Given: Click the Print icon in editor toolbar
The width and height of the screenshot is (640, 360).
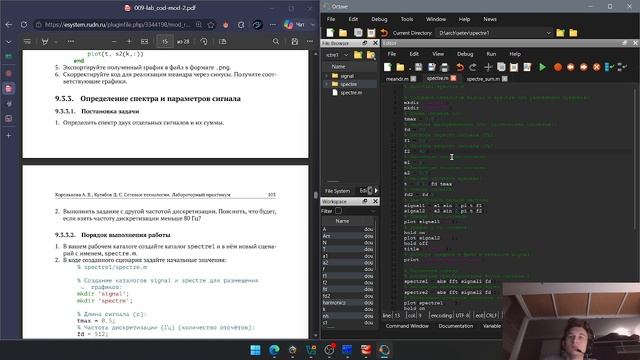Looking at the screenshot, I should [444, 67].
